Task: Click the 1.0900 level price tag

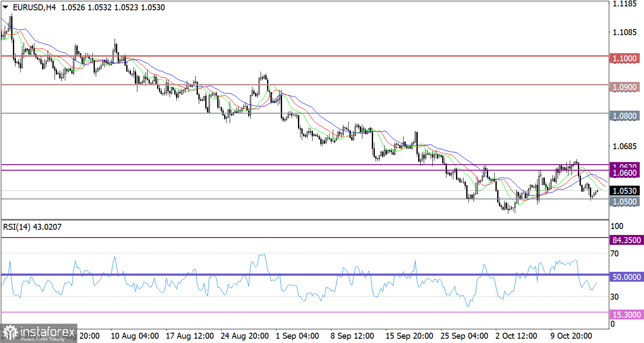Action: (625, 88)
